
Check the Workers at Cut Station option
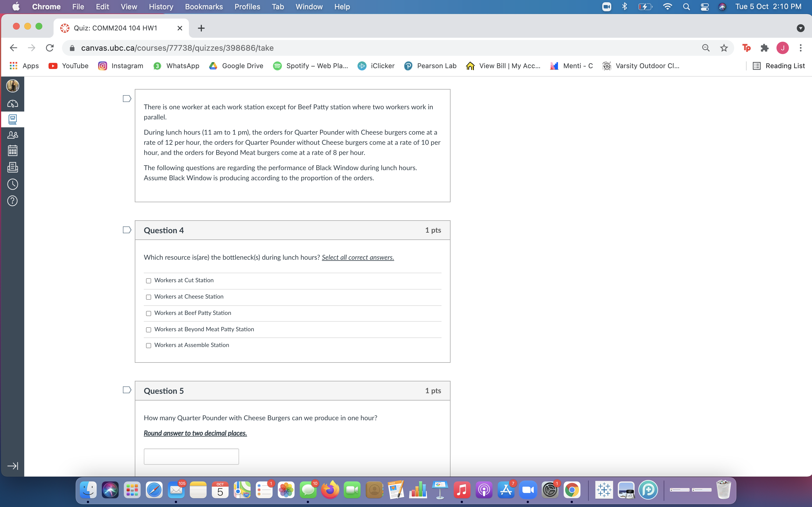pyautogui.click(x=149, y=281)
